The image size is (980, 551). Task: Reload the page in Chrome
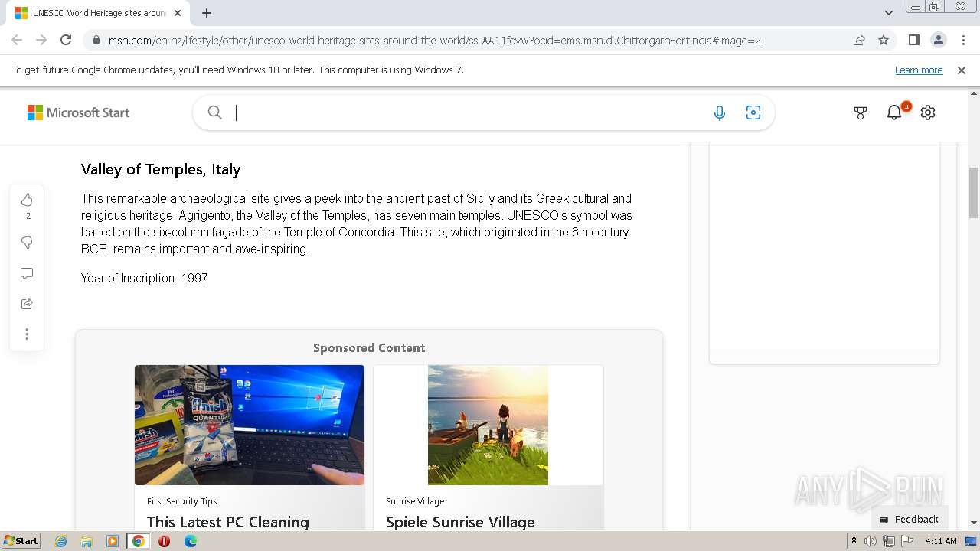tap(66, 40)
